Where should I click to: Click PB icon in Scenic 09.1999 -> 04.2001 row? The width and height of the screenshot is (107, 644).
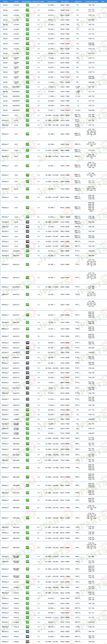pos(27,582)
